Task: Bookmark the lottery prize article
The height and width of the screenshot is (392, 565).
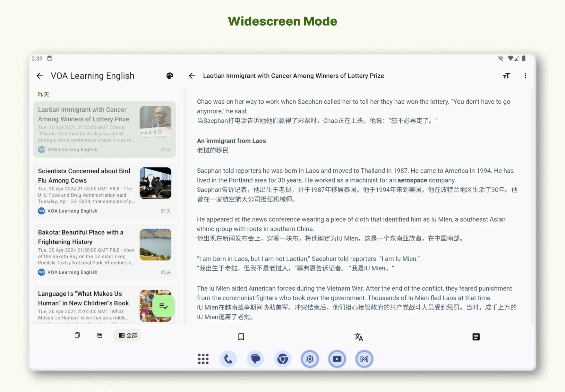Action: coord(241,337)
